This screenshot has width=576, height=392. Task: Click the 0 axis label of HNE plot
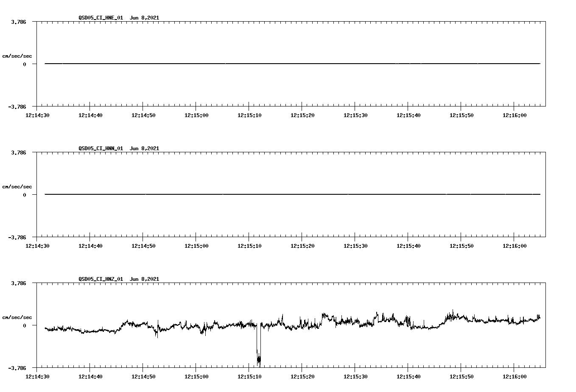pyautogui.click(x=25, y=64)
